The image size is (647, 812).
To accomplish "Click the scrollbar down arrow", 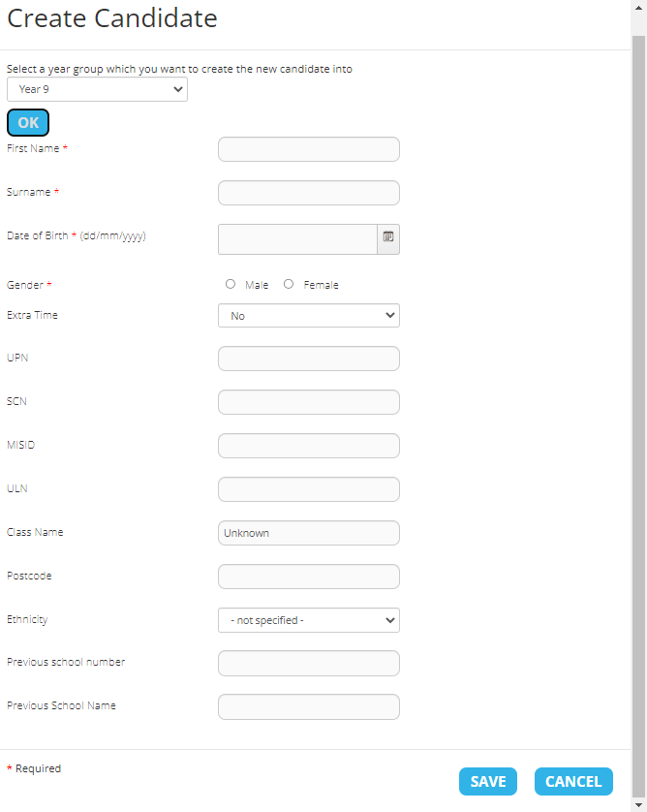I will [x=638, y=805].
